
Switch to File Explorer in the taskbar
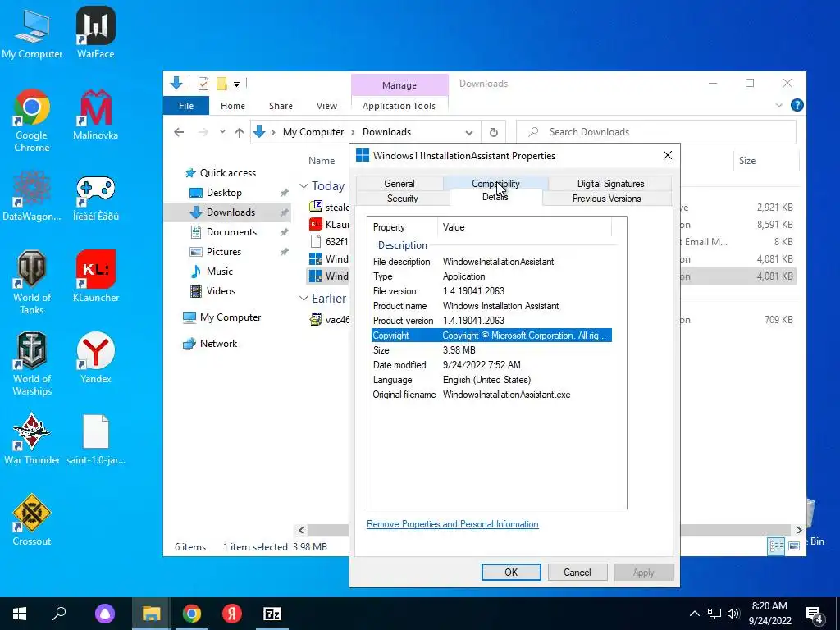coord(151,614)
